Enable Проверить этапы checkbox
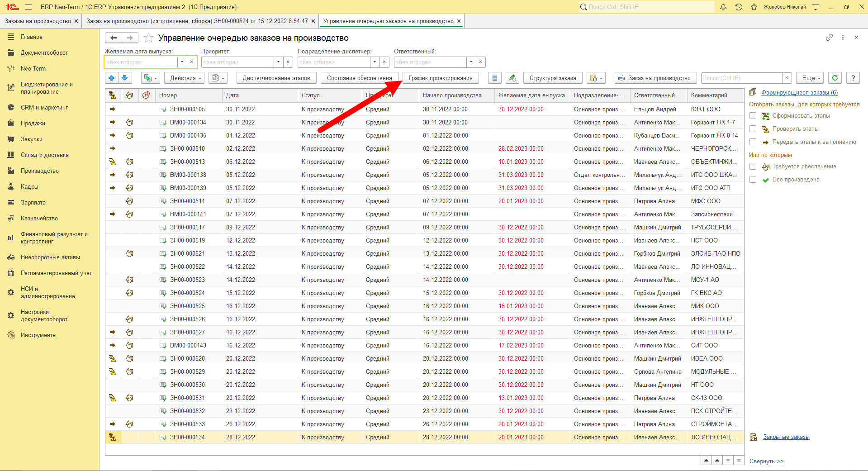The height and width of the screenshot is (471, 868). click(753, 129)
